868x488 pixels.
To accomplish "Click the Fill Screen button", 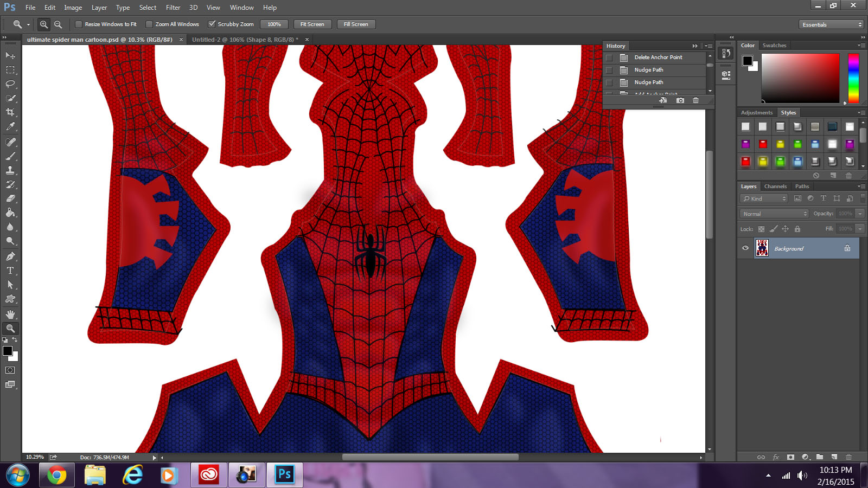I will [356, 24].
